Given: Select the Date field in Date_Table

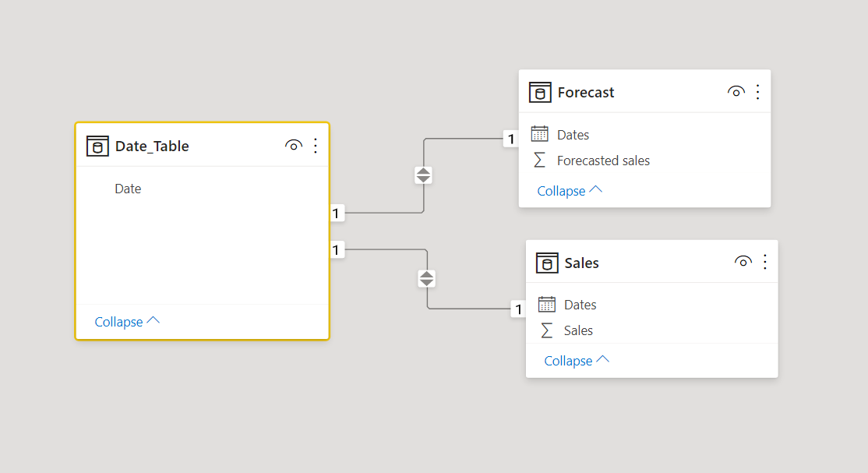Looking at the screenshot, I should point(128,189).
